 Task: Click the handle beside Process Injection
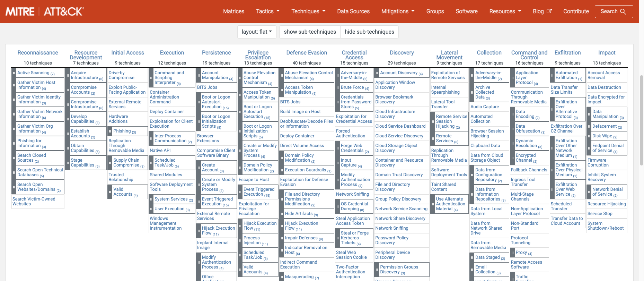240,240
